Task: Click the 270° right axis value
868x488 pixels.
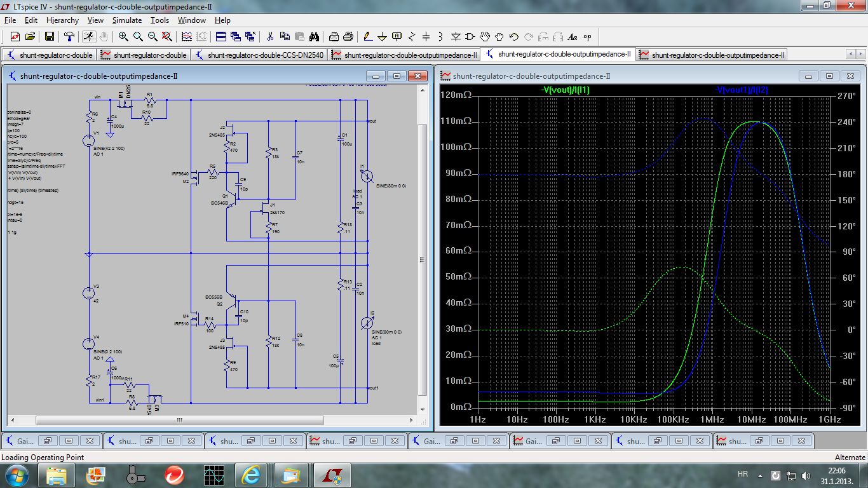Action: click(846, 95)
